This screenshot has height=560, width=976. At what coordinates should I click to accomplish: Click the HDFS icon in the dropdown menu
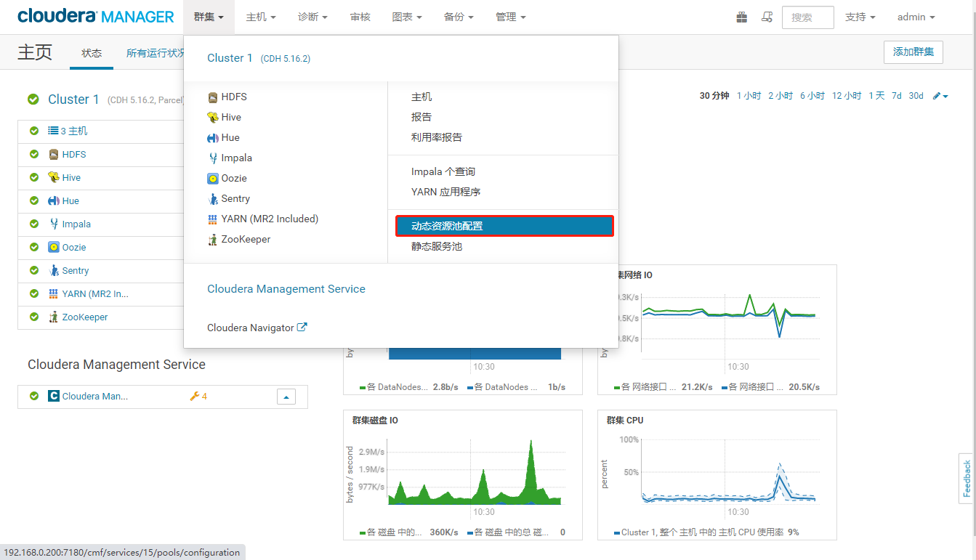coord(213,97)
